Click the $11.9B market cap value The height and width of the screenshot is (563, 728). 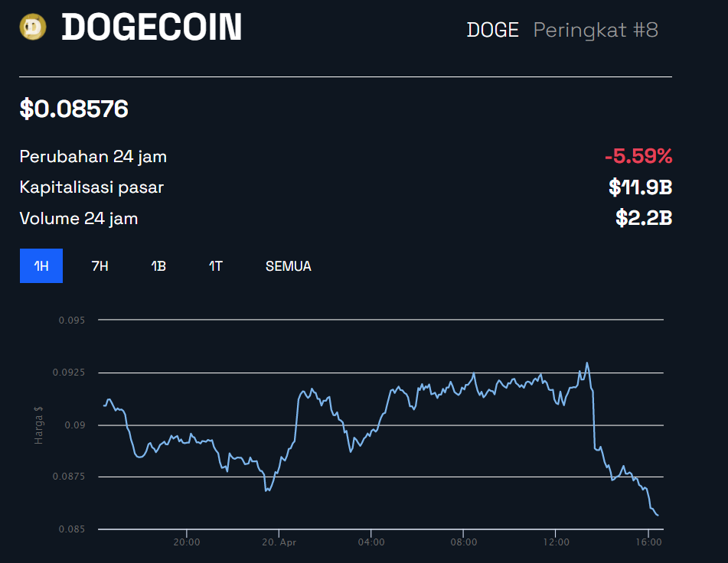(x=640, y=187)
